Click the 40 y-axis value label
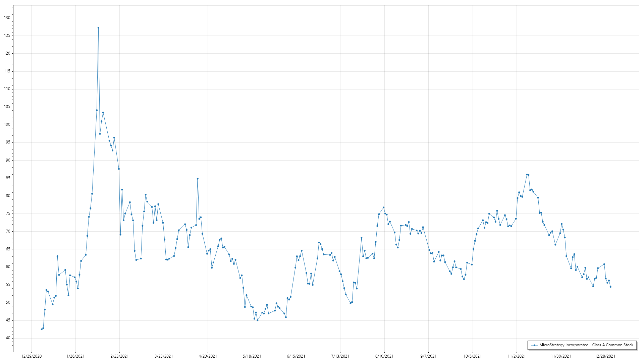Image resolution: width=644 pixels, height=362 pixels. pos(8,338)
